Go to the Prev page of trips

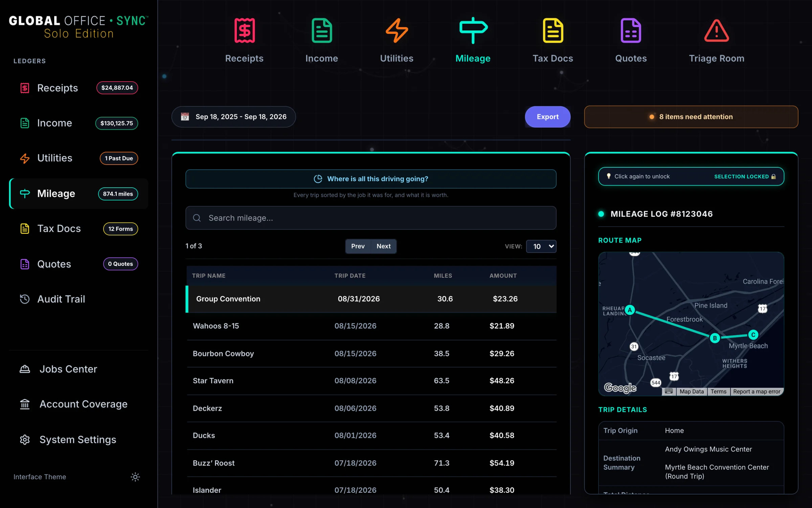(358, 246)
